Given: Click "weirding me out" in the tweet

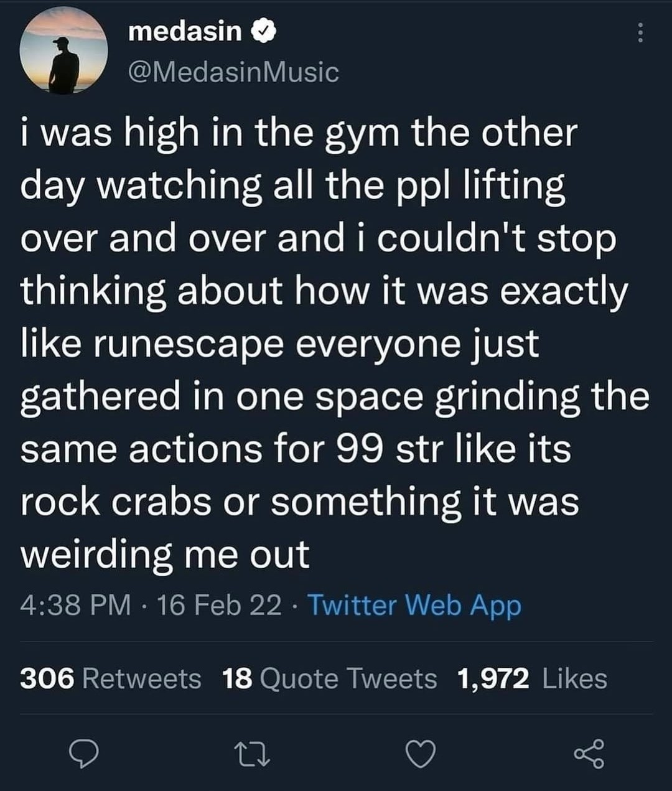Looking at the screenshot, I should pyautogui.click(x=164, y=554).
